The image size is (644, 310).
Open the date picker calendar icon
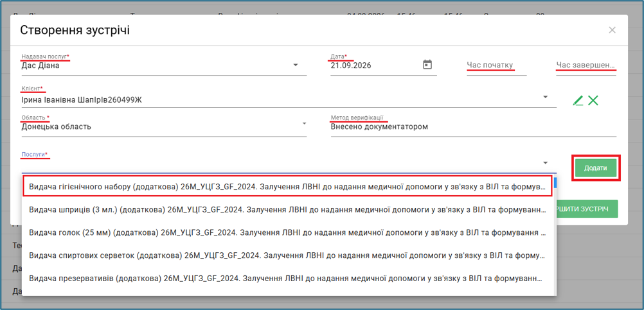click(x=427, y=65)
